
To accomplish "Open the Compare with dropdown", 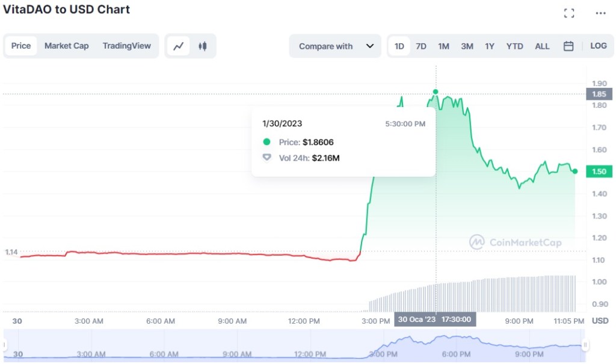I will (335, 46).
